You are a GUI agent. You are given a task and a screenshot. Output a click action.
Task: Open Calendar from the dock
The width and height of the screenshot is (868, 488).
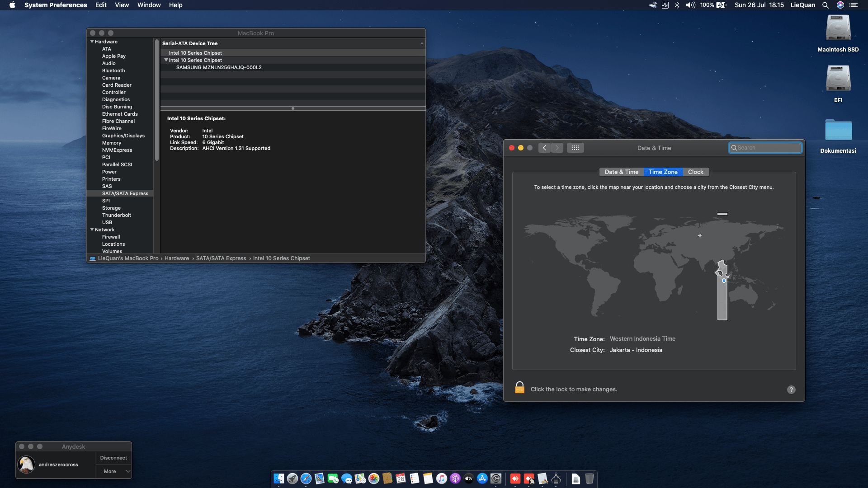(401, 479)
